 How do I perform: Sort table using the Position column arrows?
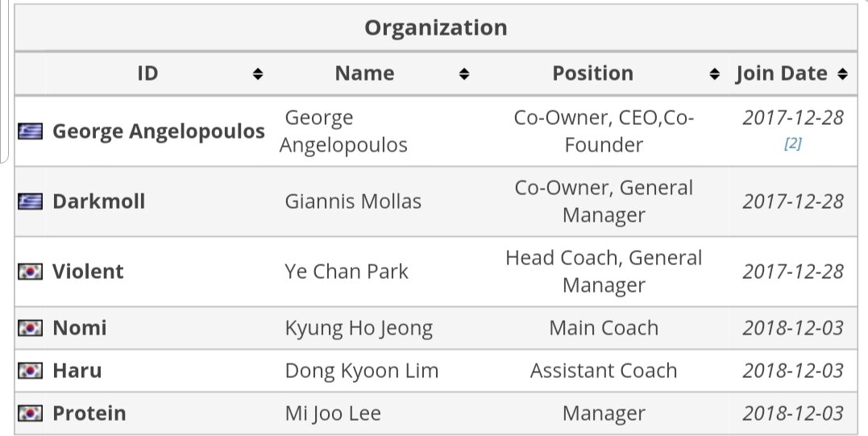(715, 73)
